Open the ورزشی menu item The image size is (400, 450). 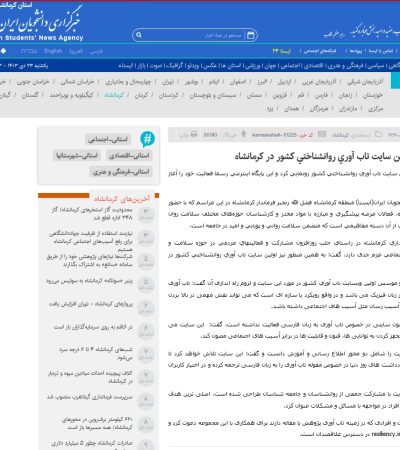(x=253, y=66)
